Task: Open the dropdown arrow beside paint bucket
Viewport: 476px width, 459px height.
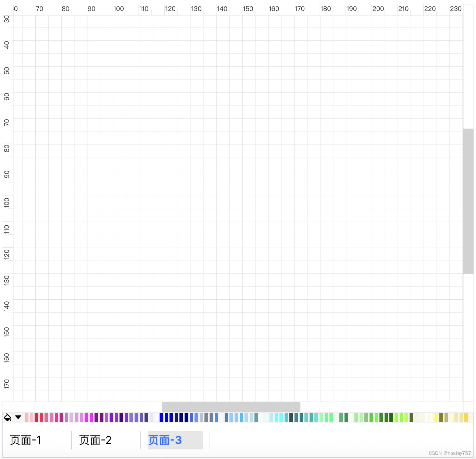Action: [x=18, y=417]
